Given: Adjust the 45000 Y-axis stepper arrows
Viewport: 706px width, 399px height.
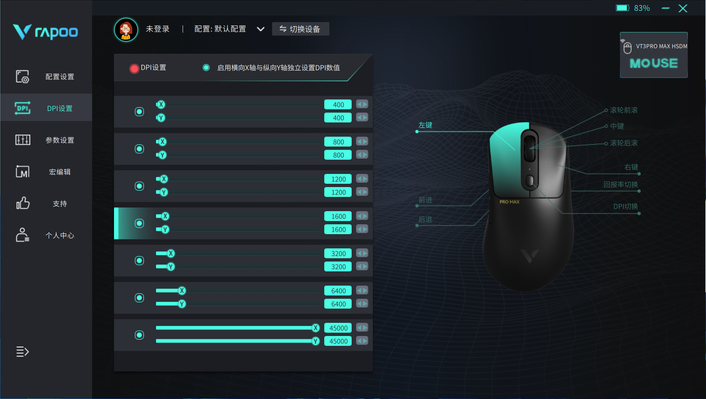Looking at the screenshot, I should tap(362, 341).
